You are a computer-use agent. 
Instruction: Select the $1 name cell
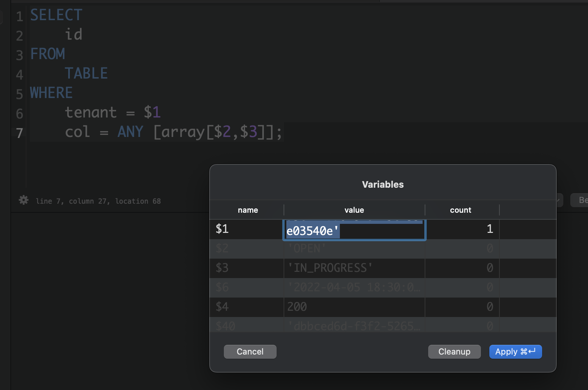[247, 229]
